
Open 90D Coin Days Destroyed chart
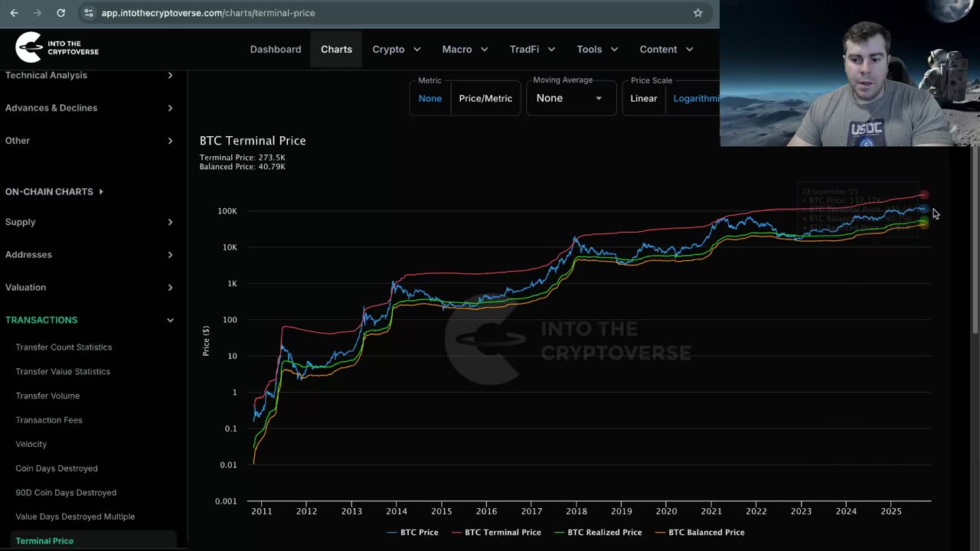[x=66, y=493]
